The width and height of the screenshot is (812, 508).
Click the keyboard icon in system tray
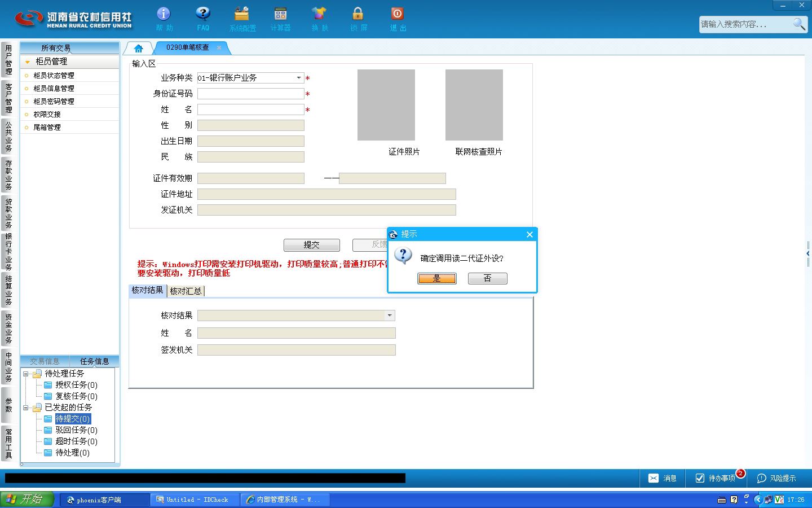721,500
